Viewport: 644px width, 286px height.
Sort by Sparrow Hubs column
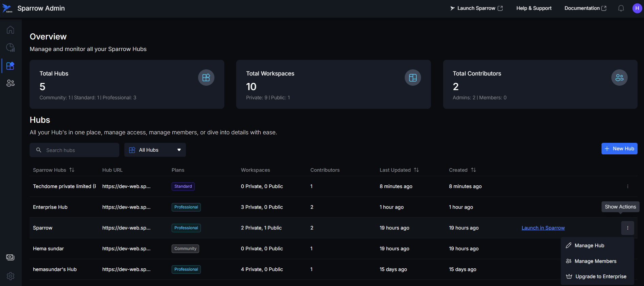click(72, 170)
